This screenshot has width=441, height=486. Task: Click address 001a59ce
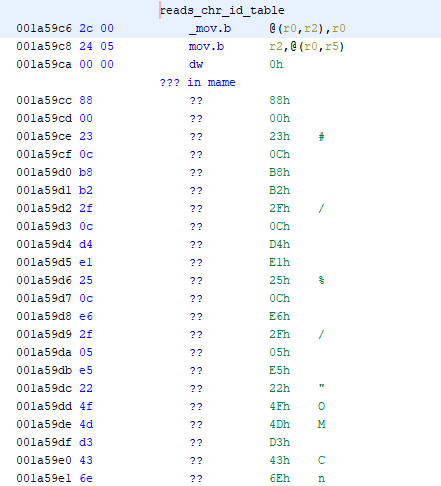tap(44, 137)
